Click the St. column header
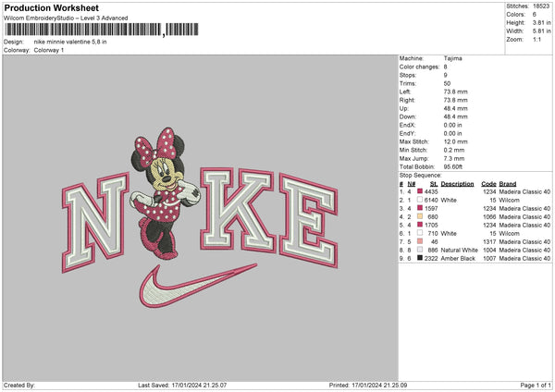 pos(434,184)
